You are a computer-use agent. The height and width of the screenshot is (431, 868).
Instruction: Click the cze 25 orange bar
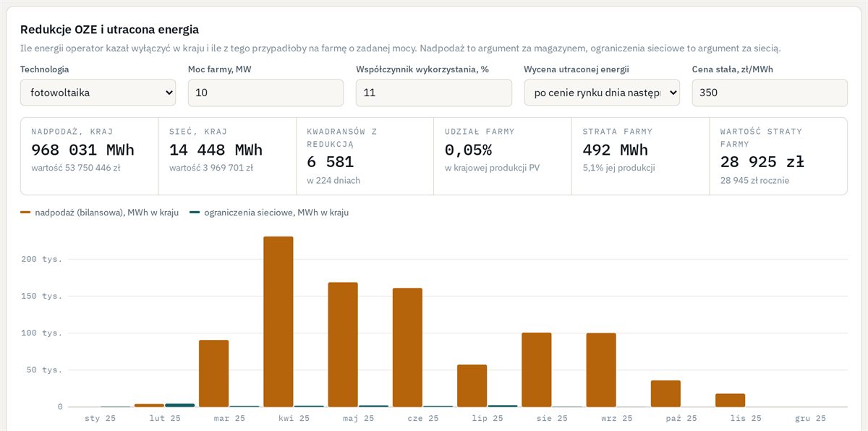[407, 347]
